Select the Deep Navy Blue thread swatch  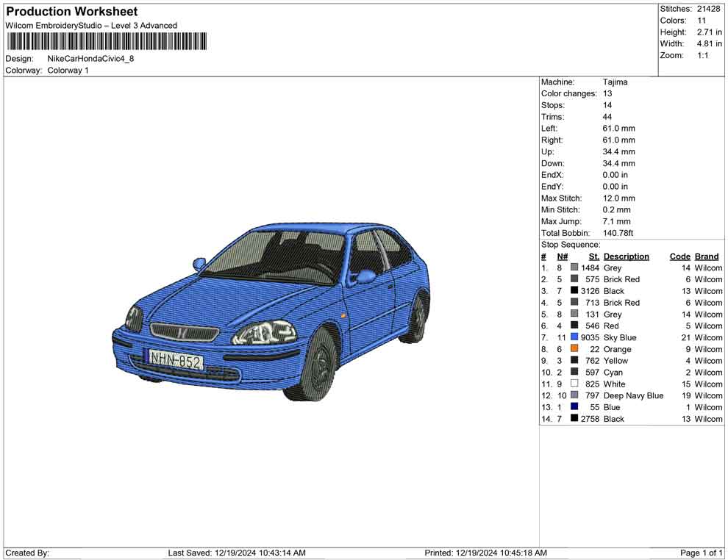click(x=572, y=395)
